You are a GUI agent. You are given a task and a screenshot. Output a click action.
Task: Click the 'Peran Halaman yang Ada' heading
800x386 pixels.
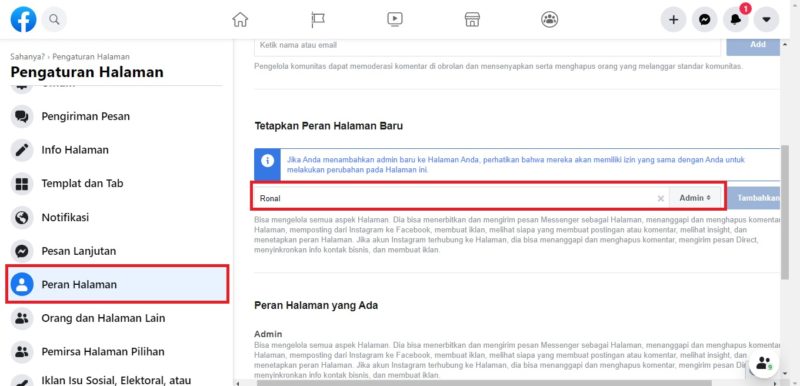(x=316, y=305)
